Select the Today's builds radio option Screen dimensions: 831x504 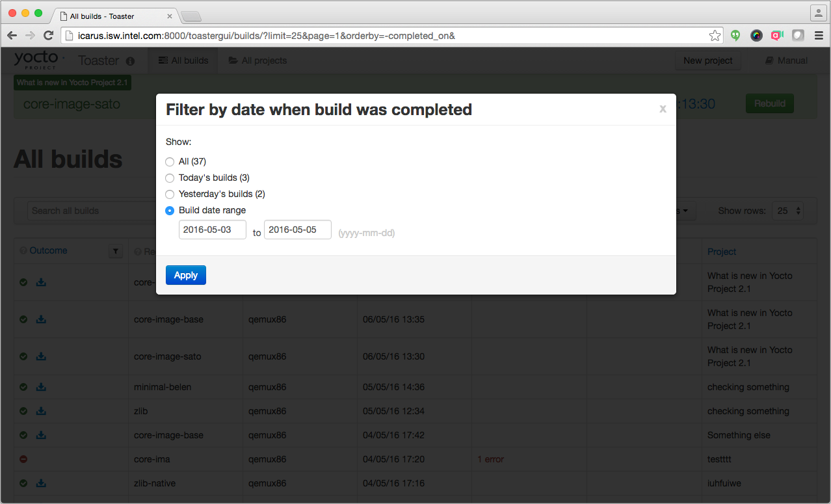(170, 178)
